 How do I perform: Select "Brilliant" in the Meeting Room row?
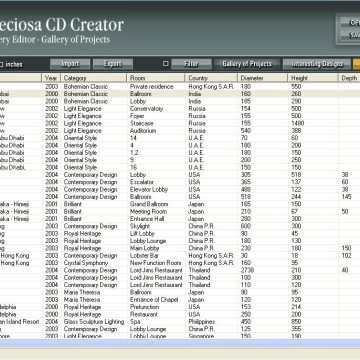pyautogui.click(x=73, y=211)
